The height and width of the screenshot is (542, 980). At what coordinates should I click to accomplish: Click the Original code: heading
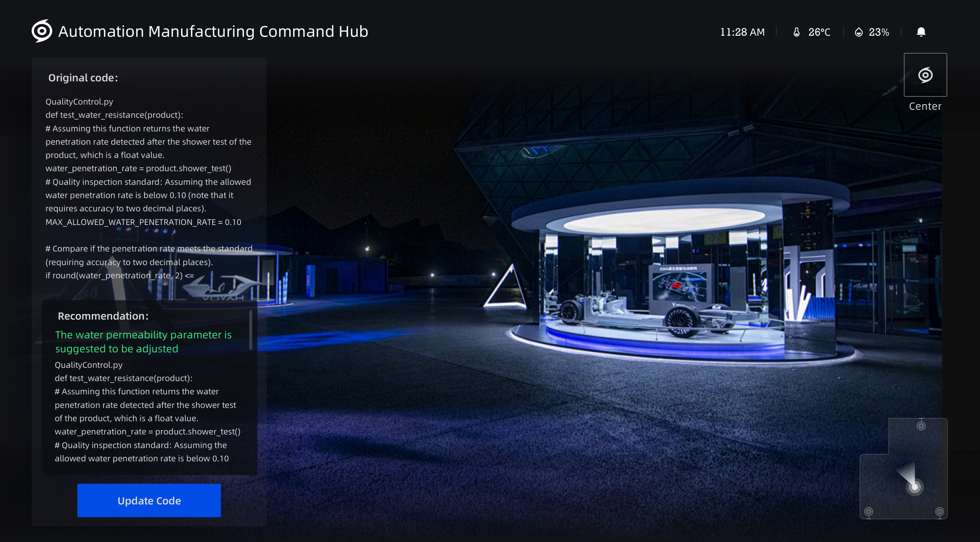pos(83,78)
